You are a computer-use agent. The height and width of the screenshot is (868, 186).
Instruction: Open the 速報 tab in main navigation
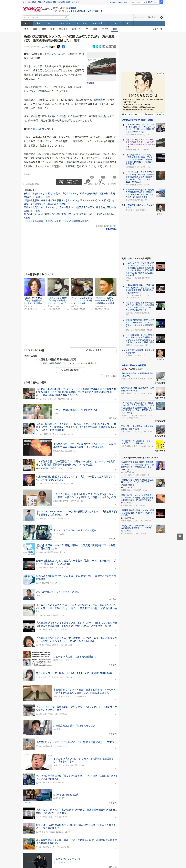pos(38,23)
